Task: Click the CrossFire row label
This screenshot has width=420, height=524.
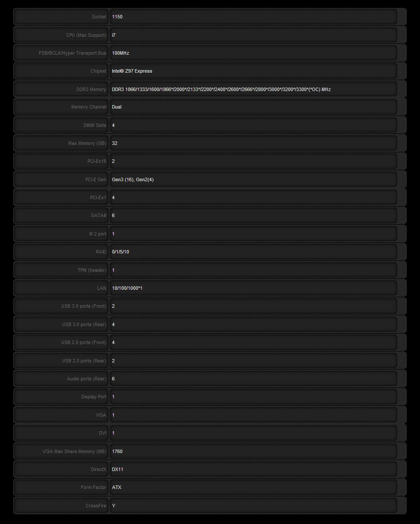Action: (96, 506)
